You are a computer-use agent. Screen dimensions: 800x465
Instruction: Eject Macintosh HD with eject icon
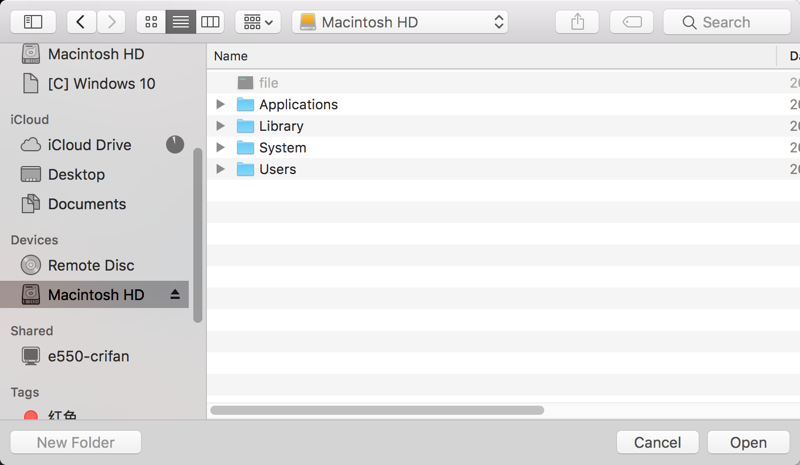(175, 295)
